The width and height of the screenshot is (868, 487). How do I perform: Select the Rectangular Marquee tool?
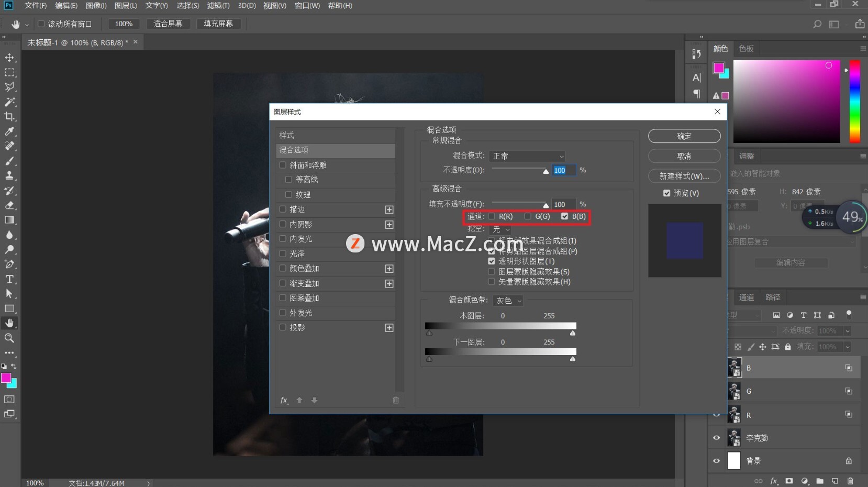(x=9, y=72)
